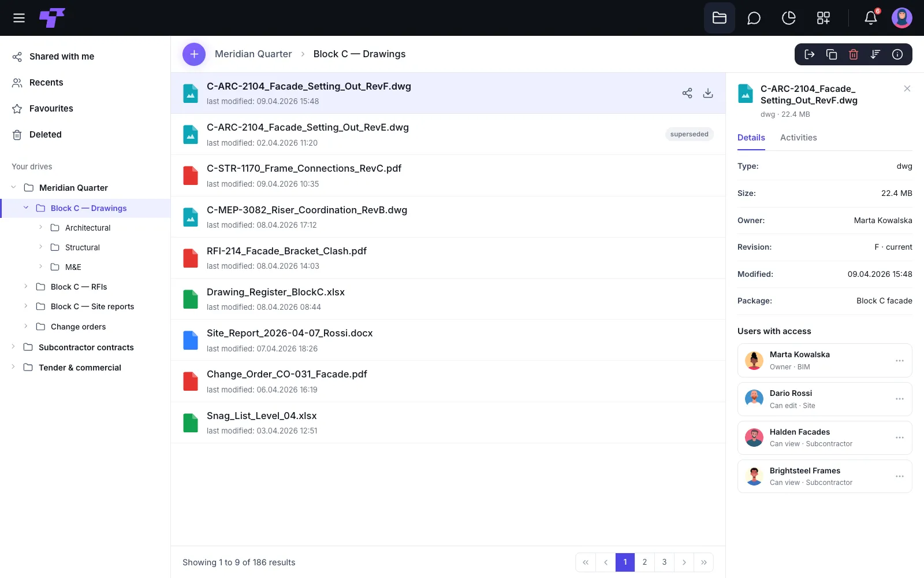Select the M&E folder
This screenshot has height=578, width=924.
tap(73, 267)
